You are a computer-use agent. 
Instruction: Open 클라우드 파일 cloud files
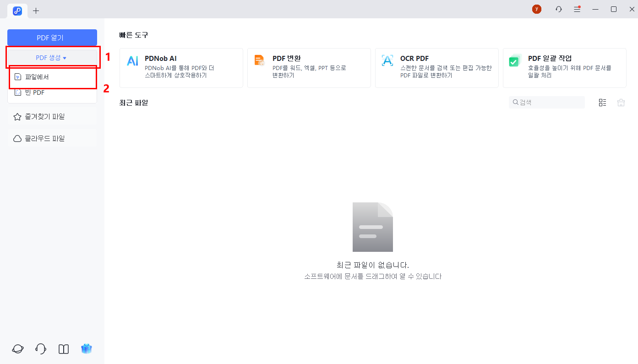[52, 138]
